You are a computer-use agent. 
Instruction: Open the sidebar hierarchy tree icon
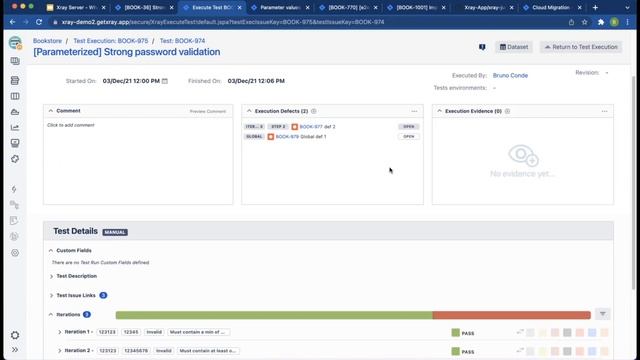[x=14, y=205]
